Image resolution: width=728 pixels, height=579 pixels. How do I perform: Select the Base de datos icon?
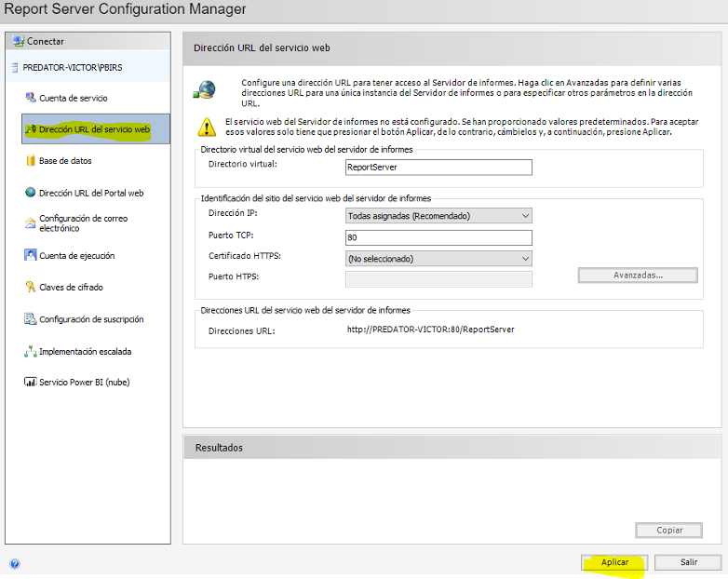pyautogui.click(x=31, y=161)
